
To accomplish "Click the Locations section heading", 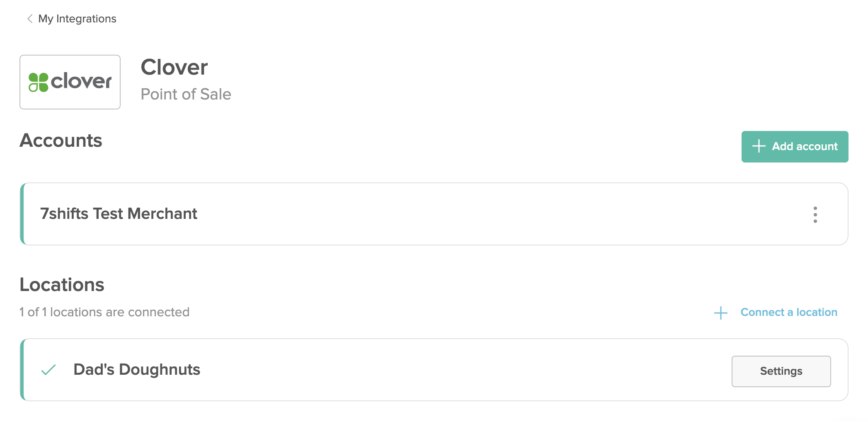I will pyautogui.click(x=62, y=285).
